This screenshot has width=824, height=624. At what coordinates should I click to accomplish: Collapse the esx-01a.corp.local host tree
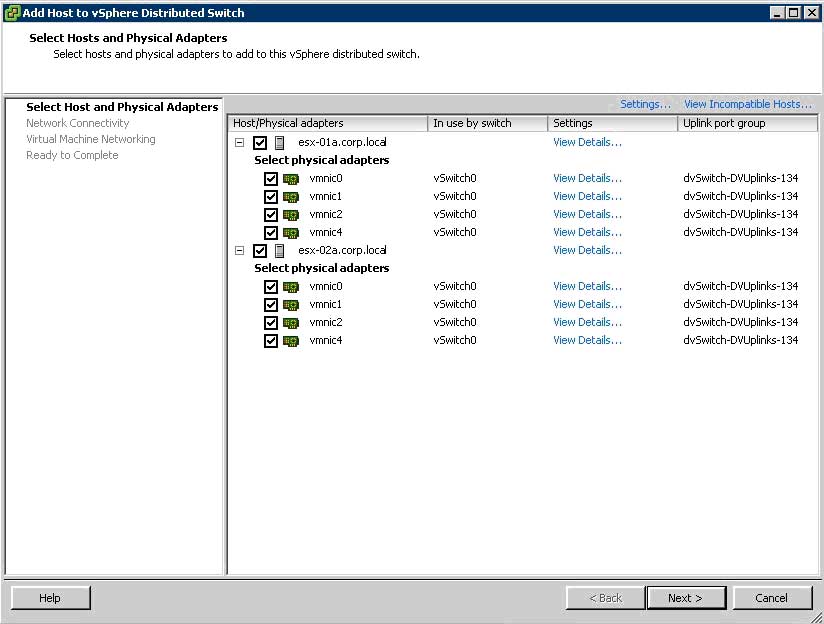click(240, 142)
